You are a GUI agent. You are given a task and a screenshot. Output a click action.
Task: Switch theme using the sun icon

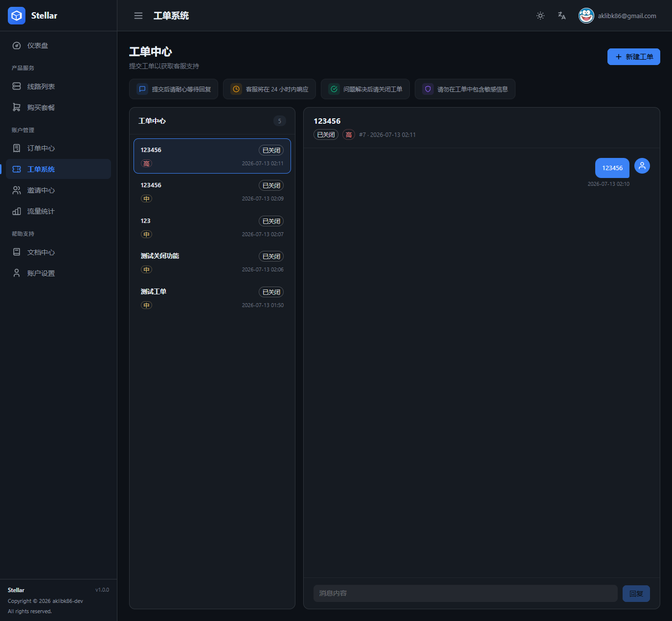click(540, 16)
